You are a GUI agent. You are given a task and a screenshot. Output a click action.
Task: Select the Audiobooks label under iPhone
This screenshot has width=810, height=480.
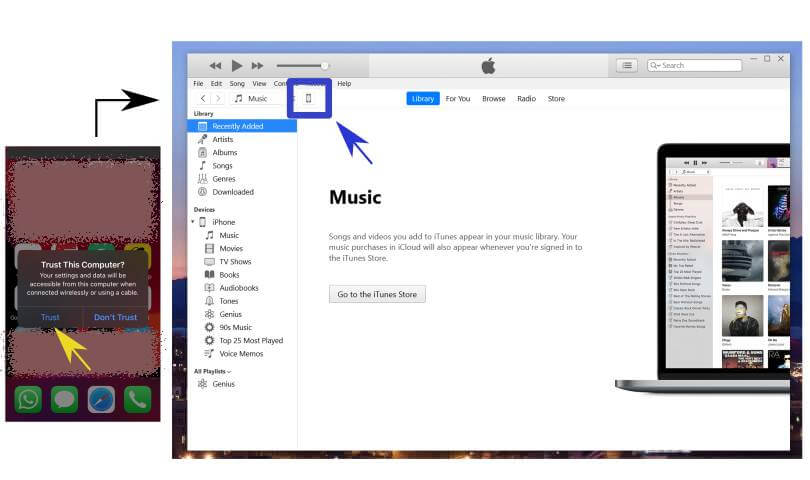[x=239, y=288]
